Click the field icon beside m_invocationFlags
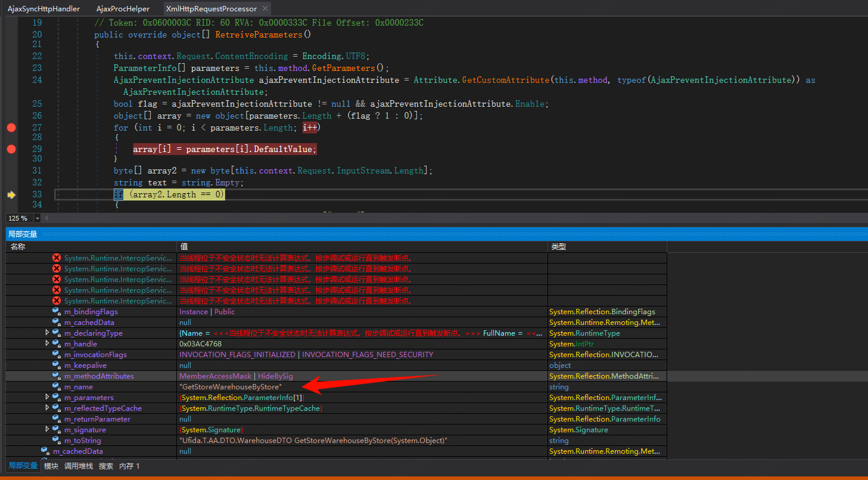This screenshot has height=480, width=868. pos(56,355)
